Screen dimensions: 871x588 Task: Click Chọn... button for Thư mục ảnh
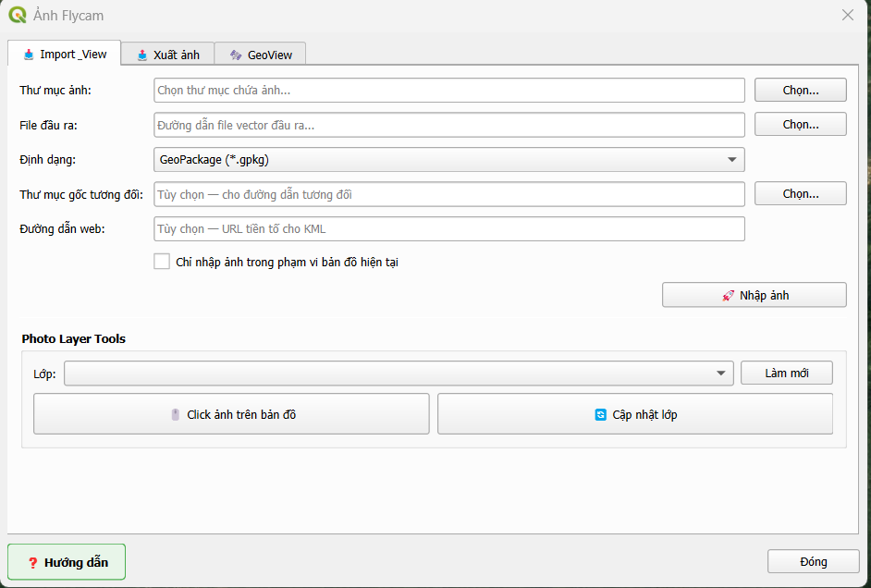pos(801,90)
